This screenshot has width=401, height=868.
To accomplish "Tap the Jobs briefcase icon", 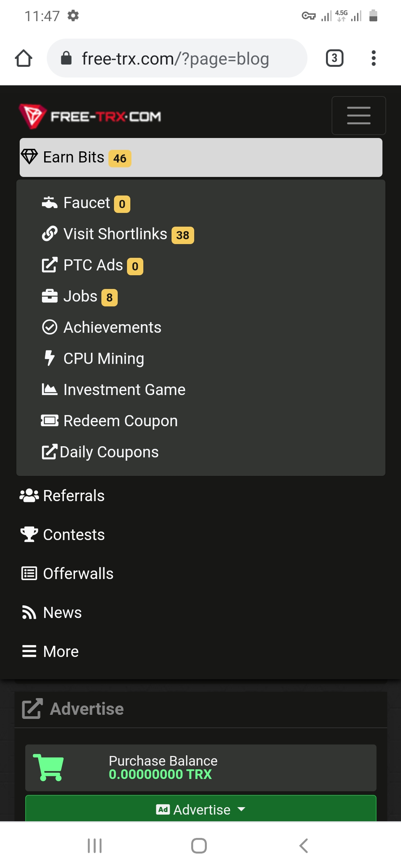I will 49,296.
